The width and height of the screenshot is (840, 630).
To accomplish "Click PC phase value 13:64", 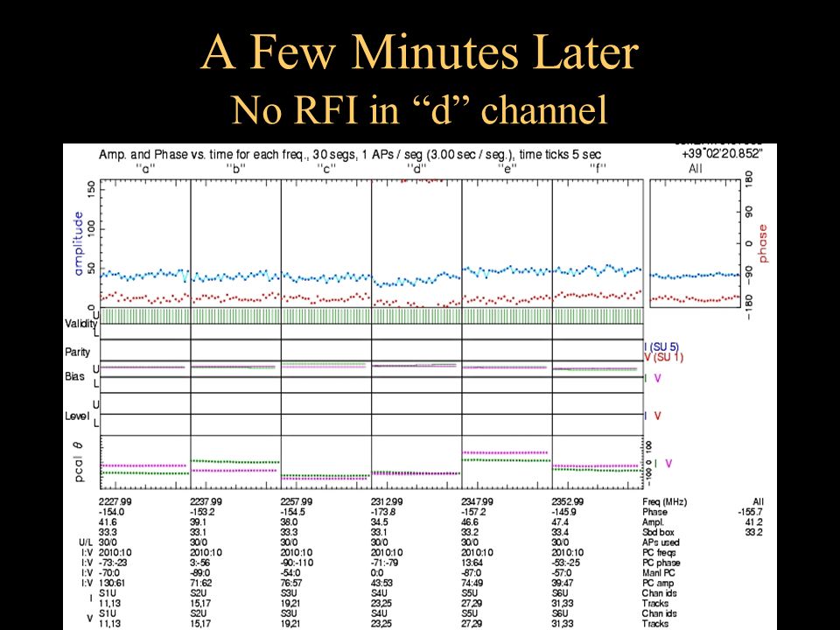I will click(x=472, y=563).
